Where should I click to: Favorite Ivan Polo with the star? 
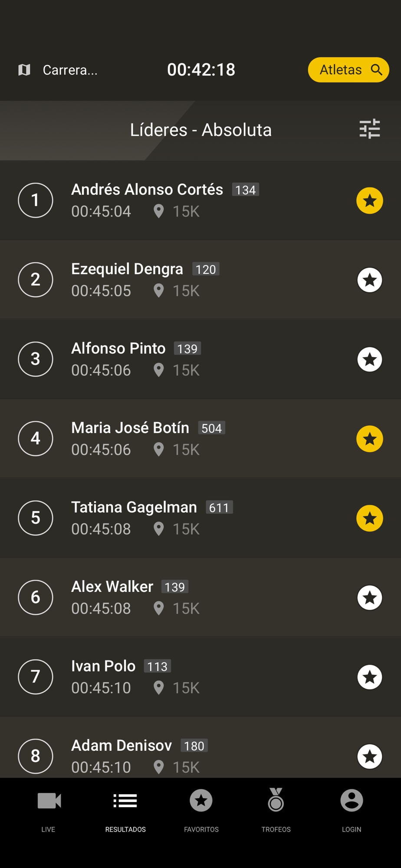point(370,677)
